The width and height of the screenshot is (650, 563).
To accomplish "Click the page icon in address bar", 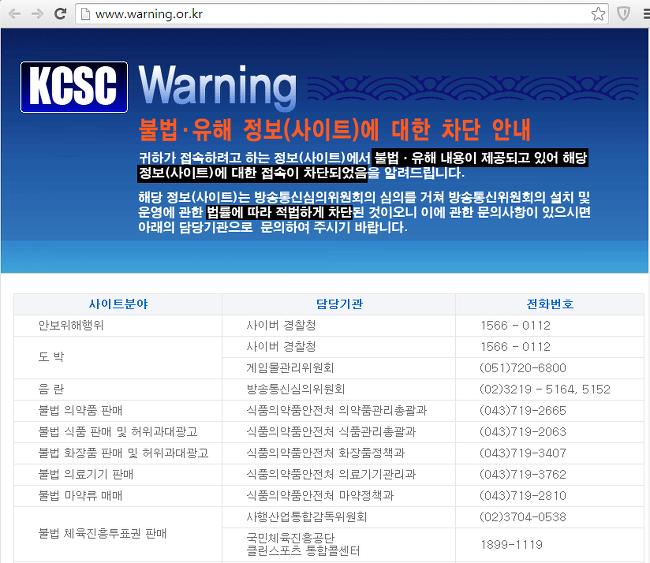I will 85,14.
